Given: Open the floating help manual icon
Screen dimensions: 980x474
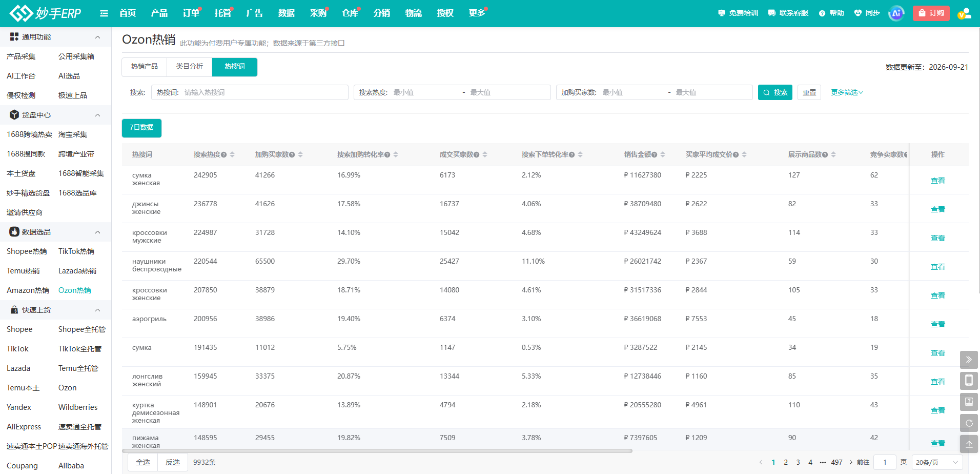Looking at the screenshot, I should [969, 402].
